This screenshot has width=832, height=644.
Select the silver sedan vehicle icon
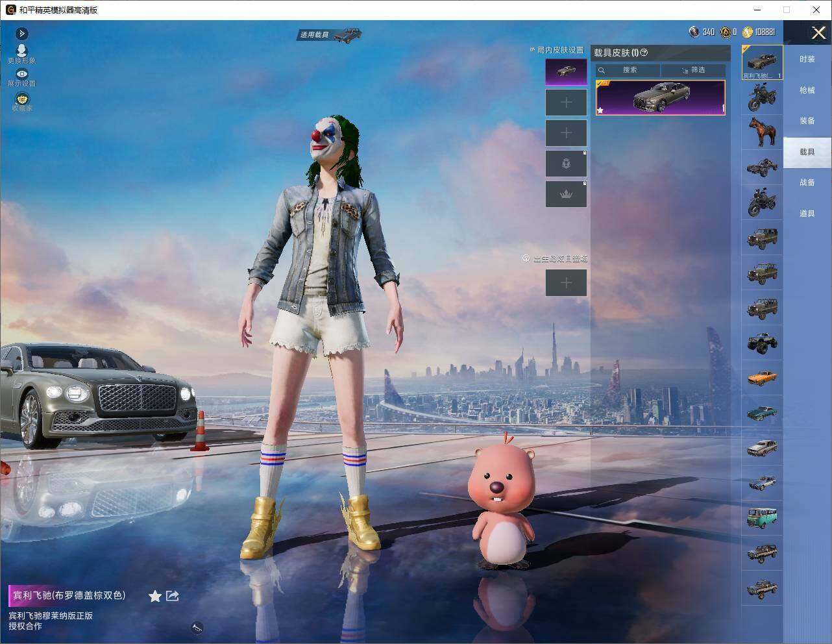tap(763, 447)
